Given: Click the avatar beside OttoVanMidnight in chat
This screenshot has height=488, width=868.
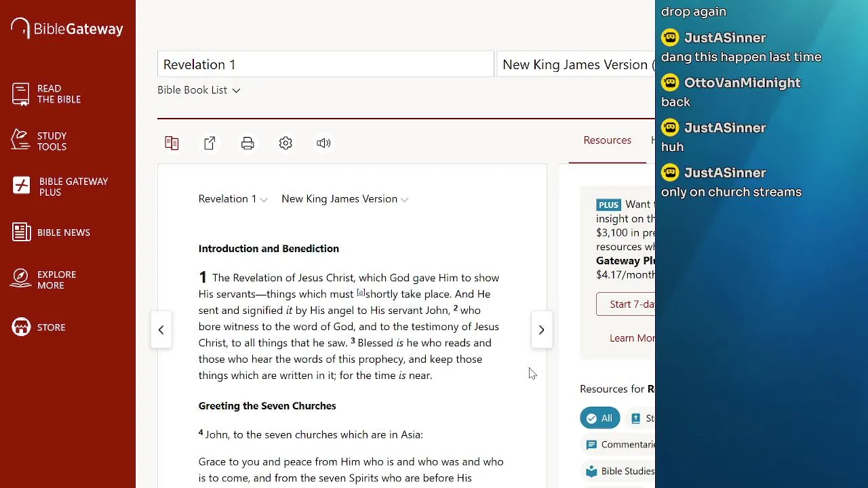Looking at the screenshot, I should [670, 83].
